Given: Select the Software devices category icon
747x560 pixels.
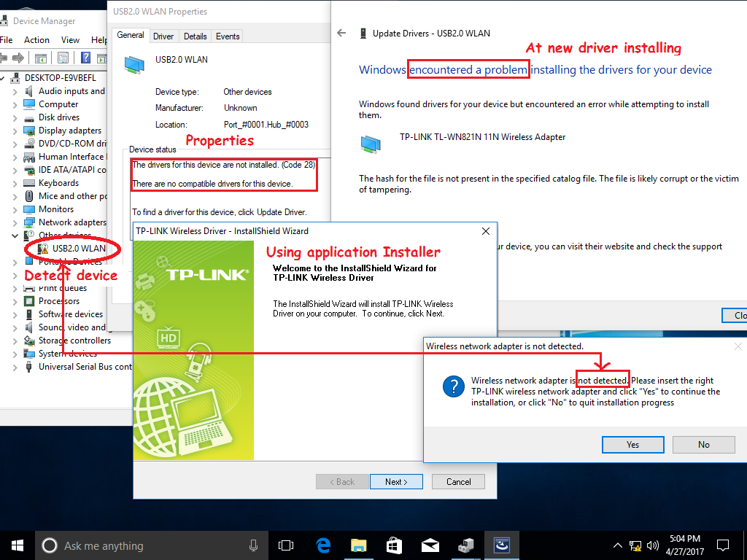Looking at the screenshot, I should (29, 314).
